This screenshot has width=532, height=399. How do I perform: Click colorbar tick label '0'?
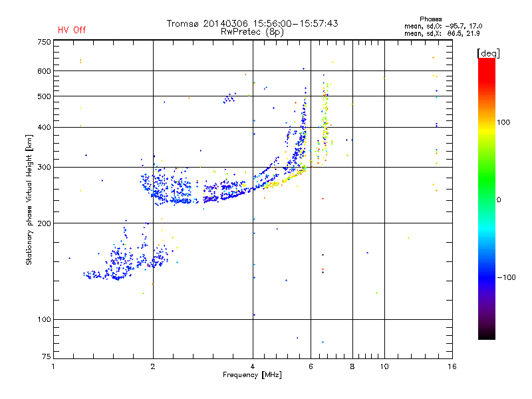tap(499, 200)
